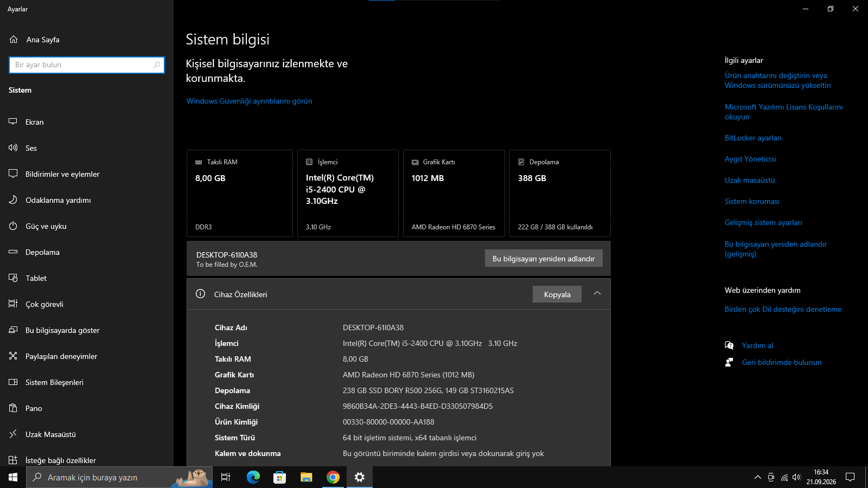Click Ürün anahtarını değiştirin link
868x488 pixels.
pos(778,80)
